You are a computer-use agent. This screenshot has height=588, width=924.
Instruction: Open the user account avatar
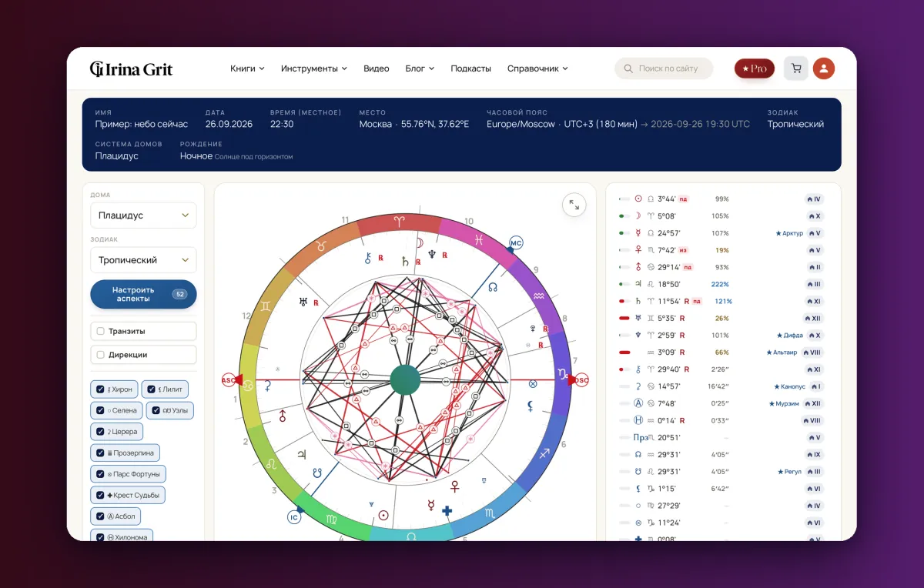click(824, 68)
